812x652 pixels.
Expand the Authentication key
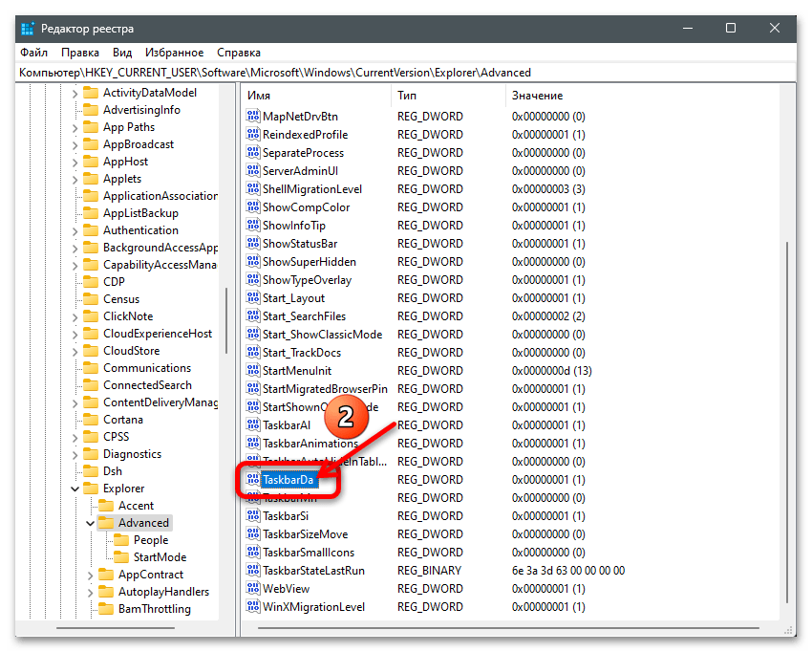tap(75, 231)
